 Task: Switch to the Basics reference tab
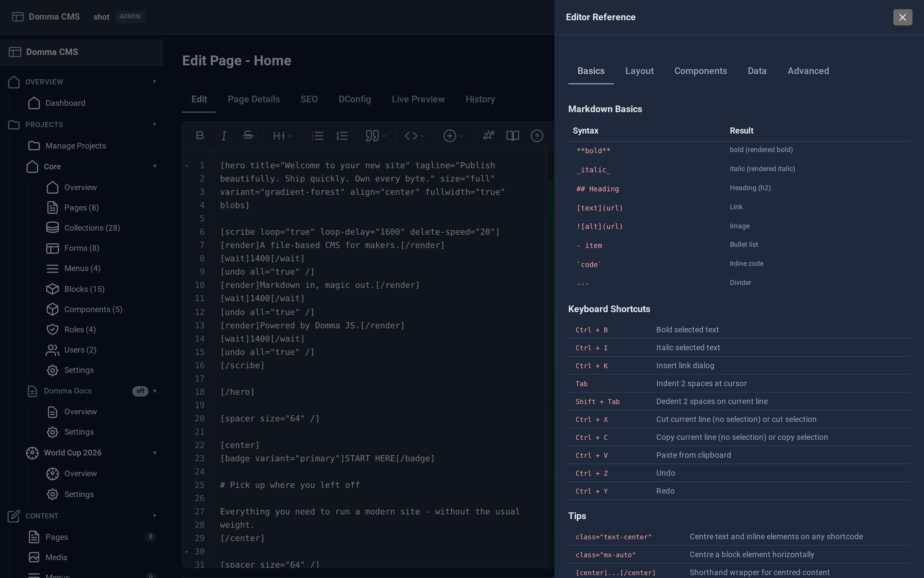591,71
